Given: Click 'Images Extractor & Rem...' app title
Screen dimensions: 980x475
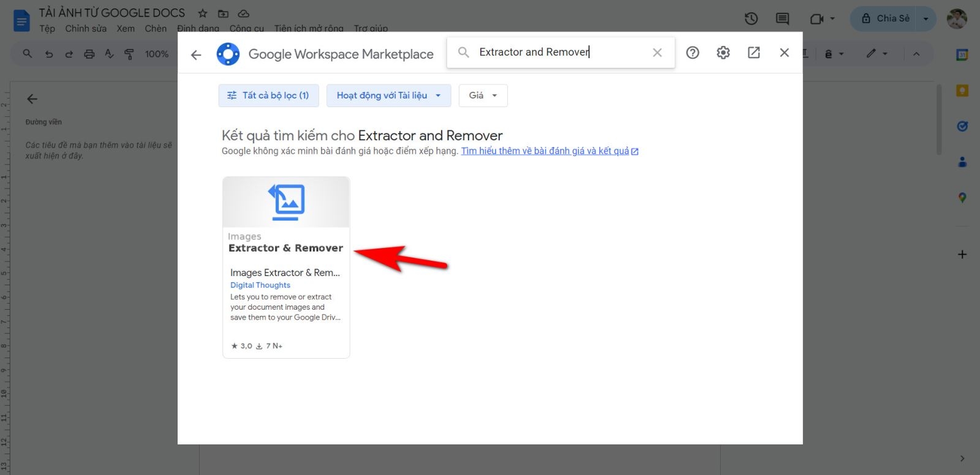Looking at the screenshot, I should click(285, 272).
